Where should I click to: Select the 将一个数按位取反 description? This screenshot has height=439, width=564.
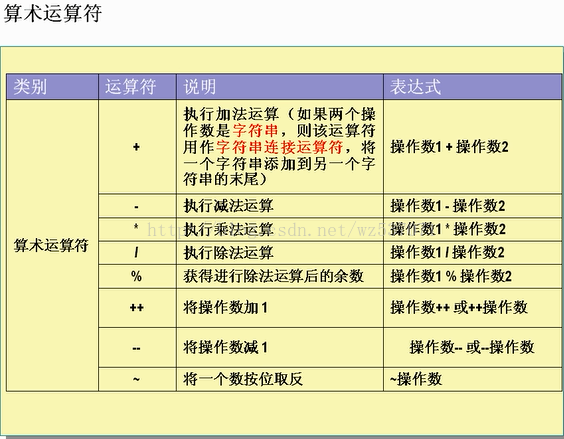coord(243,379)
